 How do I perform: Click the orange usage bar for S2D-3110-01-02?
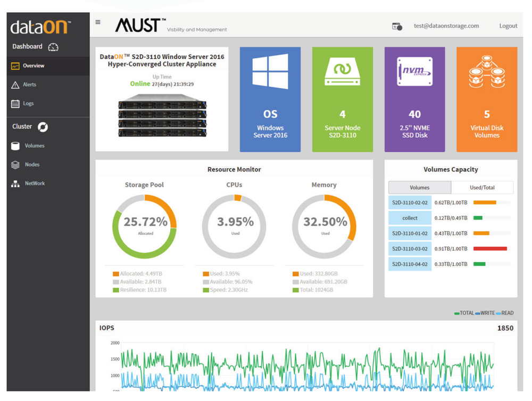pyautogui.click(x=481, y=233)
